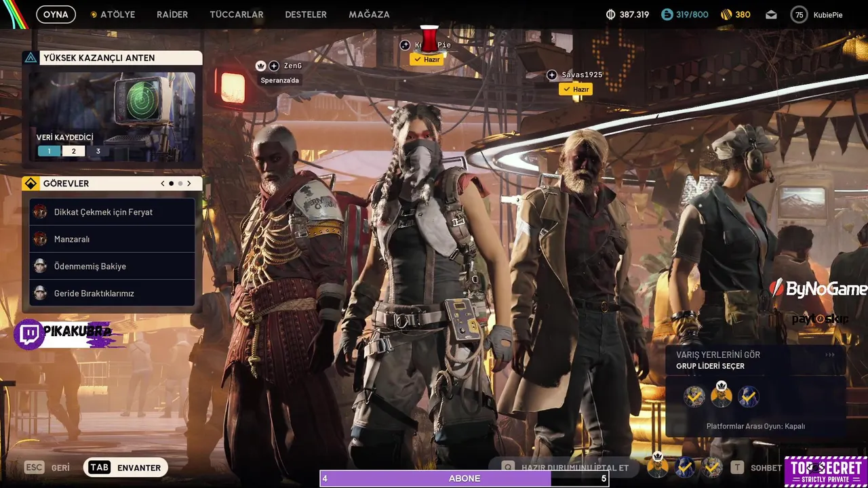Click the small icon left of Atölye
This screenshot has height=488, width=868.
coord(94,14)
